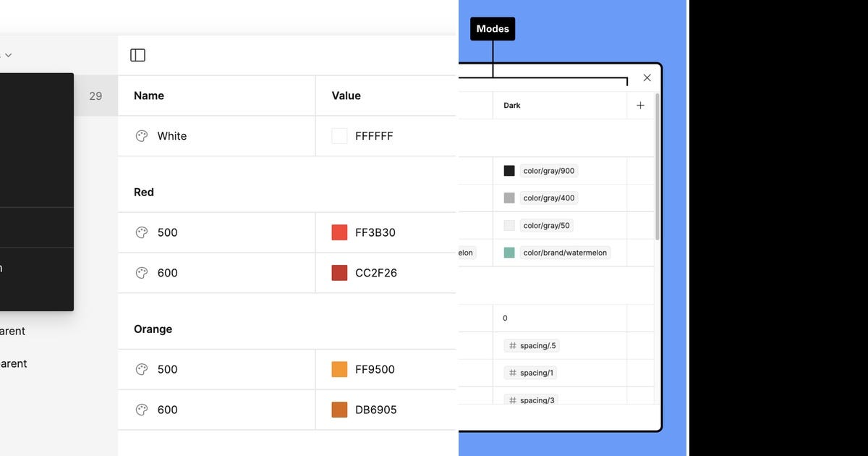Click the number icon on the spacing/.5 pill

[x=512, y=345]
